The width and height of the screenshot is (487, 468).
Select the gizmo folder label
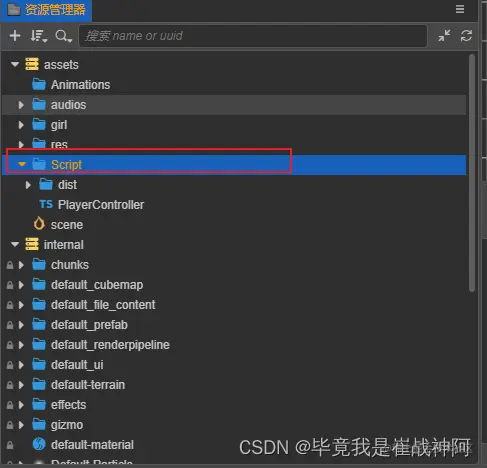click(67, 425)
